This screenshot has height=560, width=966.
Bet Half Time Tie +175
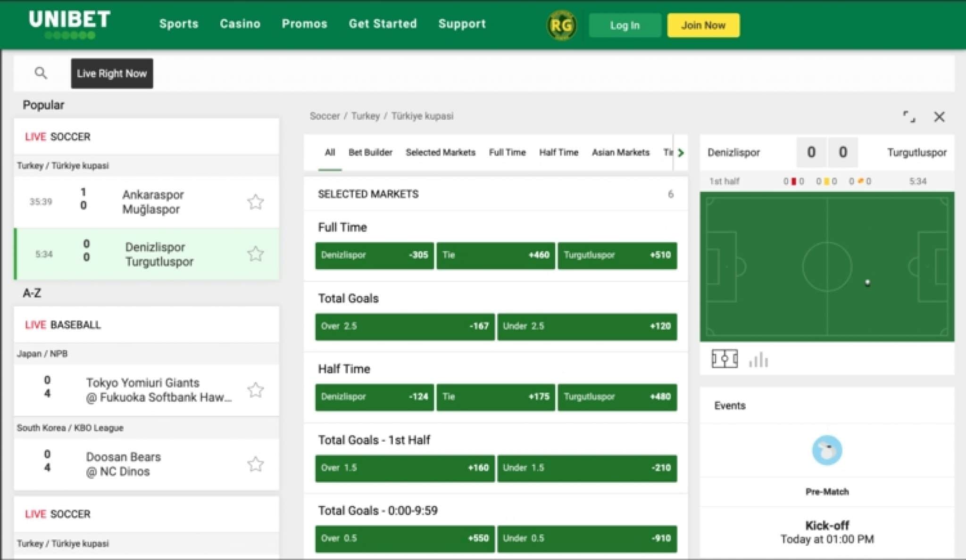tap(496, 397)
